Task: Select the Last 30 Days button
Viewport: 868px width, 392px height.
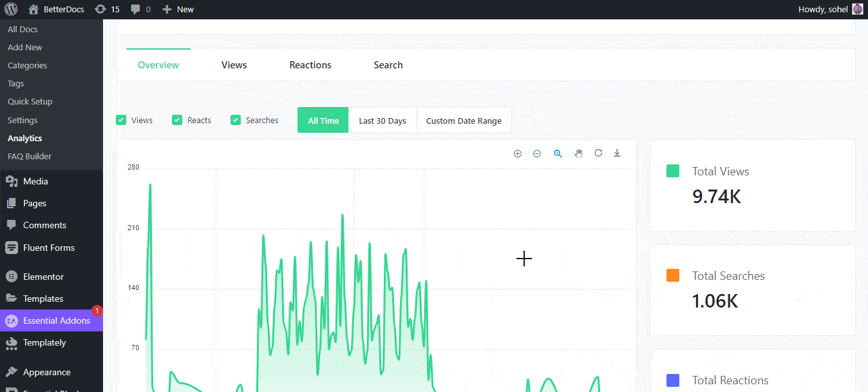Action: [x=382, y=121]
